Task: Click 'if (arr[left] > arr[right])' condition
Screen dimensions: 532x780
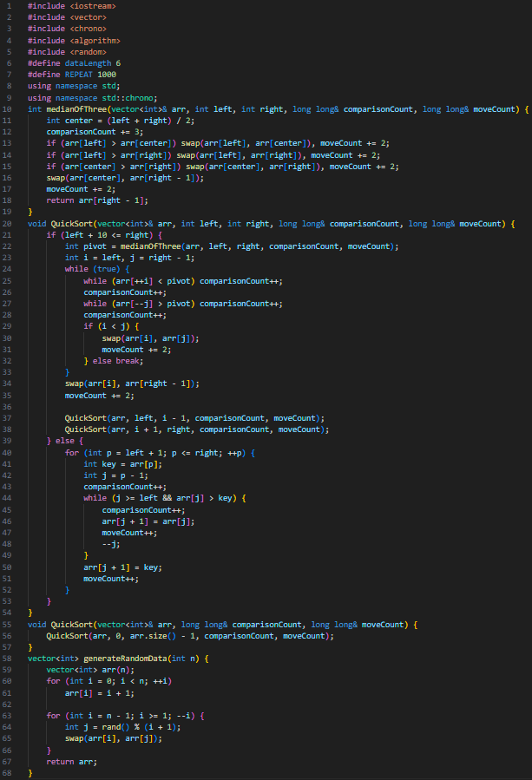Action: coord(109,155)
